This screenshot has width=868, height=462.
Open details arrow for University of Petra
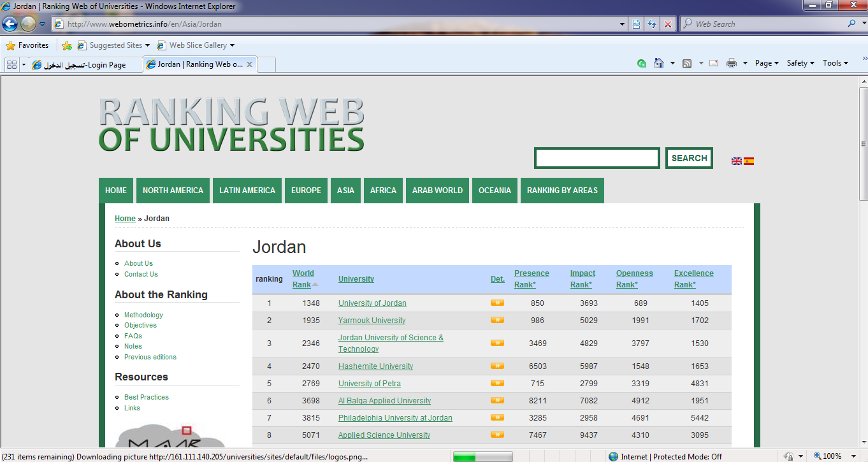click(497, 383)
